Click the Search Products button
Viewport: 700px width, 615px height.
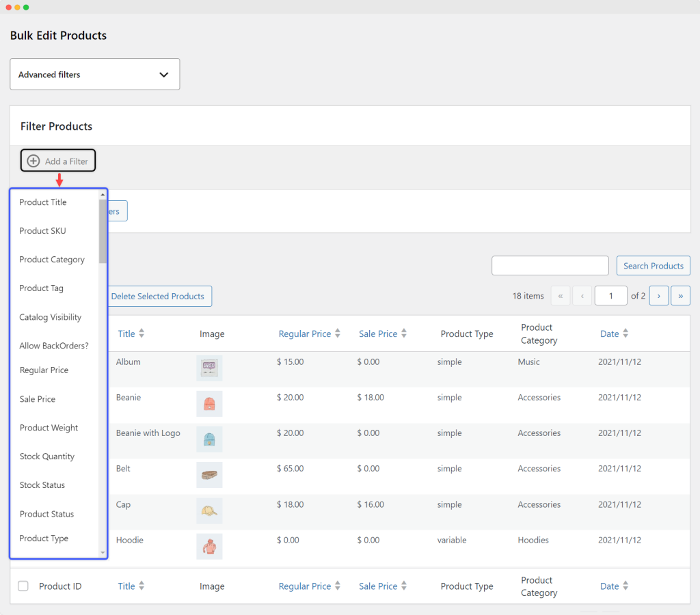653,266
